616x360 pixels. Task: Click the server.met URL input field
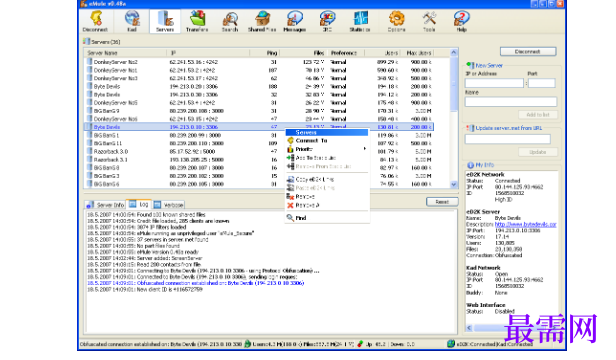[x=508, y=139]
